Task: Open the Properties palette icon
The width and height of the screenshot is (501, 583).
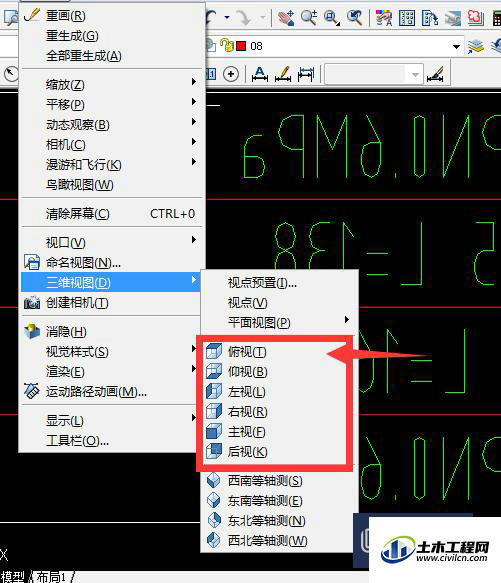Action: coord(384,17)
